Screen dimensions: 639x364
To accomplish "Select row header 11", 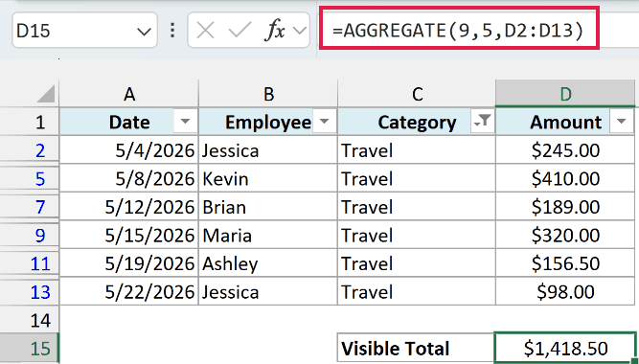I will tap(30, 263).
